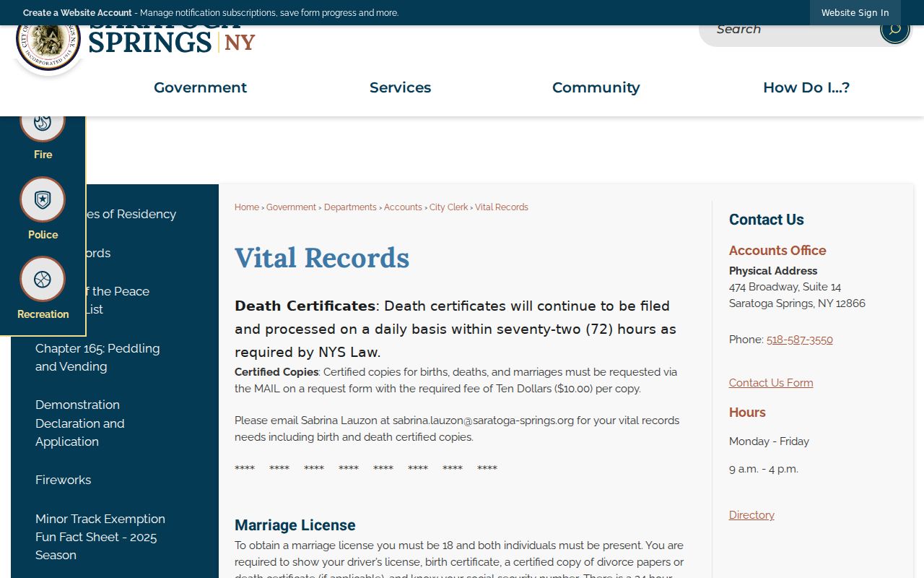Click Vital Records breadcrumb link
The width and height of the screenshot is (924, 578).
(502, 207)
